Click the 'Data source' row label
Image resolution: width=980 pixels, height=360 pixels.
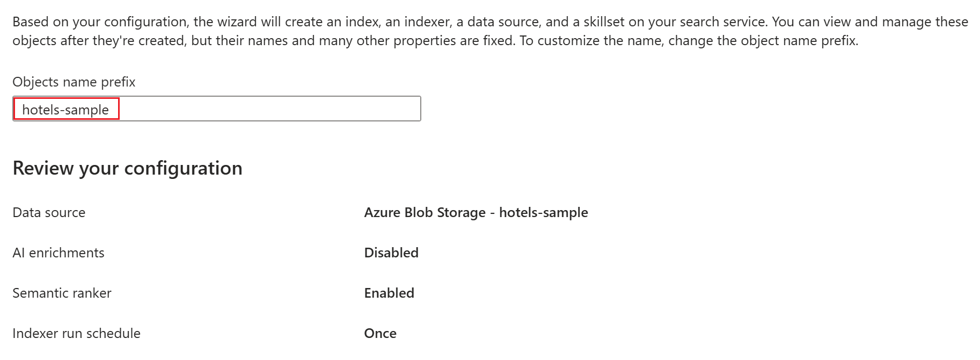coord(49,212)
